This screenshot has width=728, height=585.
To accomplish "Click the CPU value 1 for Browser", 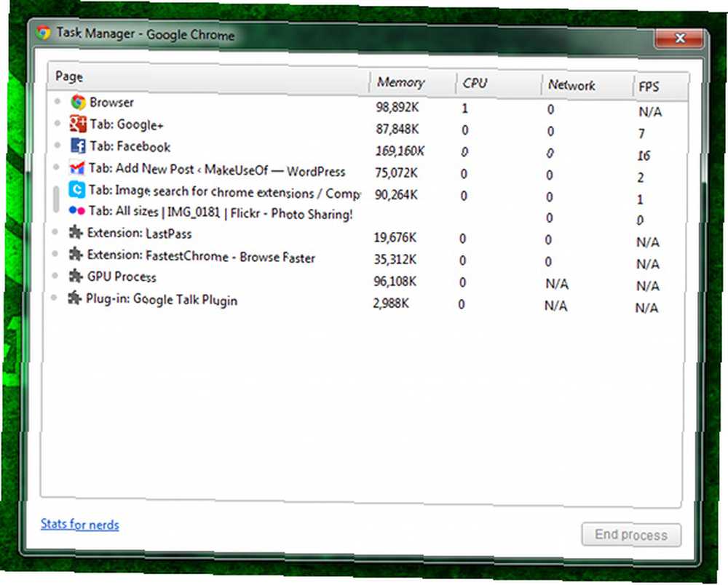I will point(464,108).
